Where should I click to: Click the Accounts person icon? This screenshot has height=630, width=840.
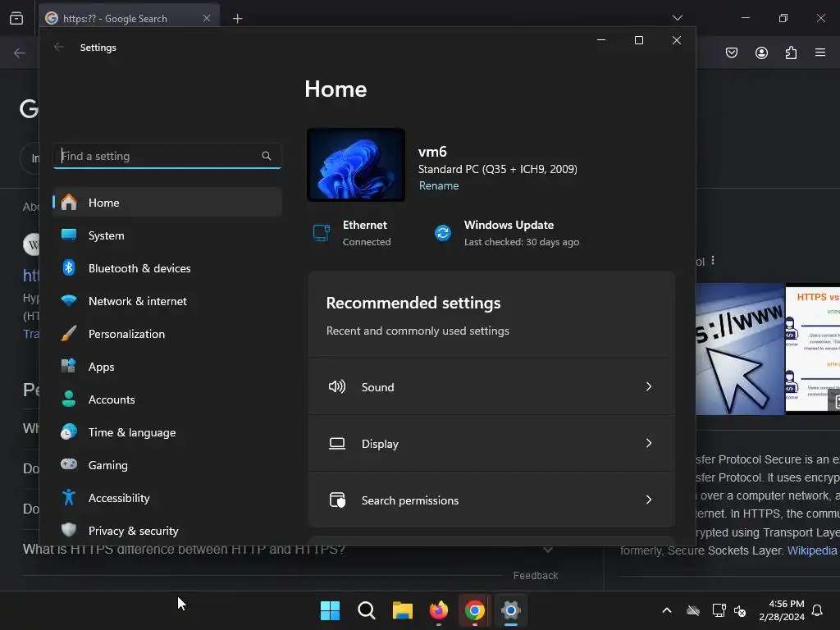point(69,399)
